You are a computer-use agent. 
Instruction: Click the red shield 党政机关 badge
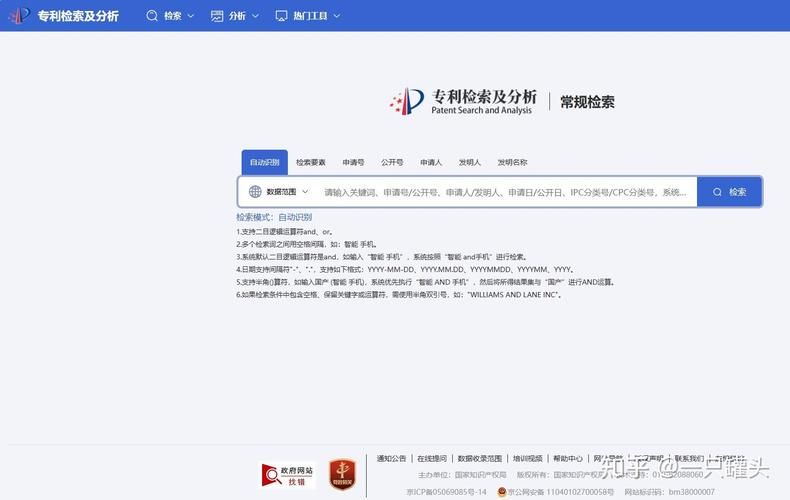pos(343,474)
